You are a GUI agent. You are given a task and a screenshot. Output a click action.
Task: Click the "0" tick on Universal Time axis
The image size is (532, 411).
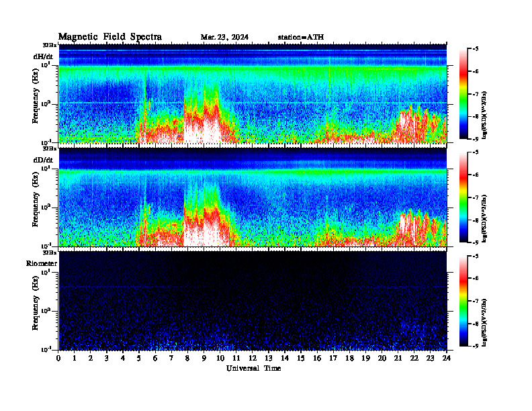click(x=58, y=358)
